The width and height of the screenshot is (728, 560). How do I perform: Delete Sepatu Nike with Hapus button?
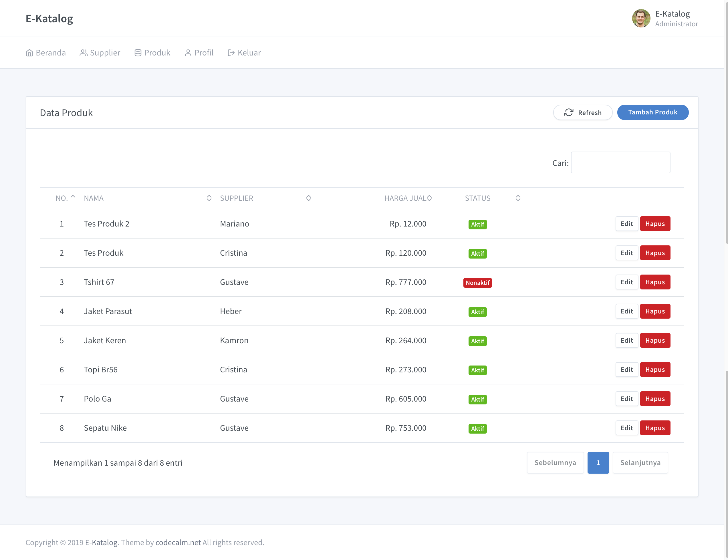pos(655,428)
